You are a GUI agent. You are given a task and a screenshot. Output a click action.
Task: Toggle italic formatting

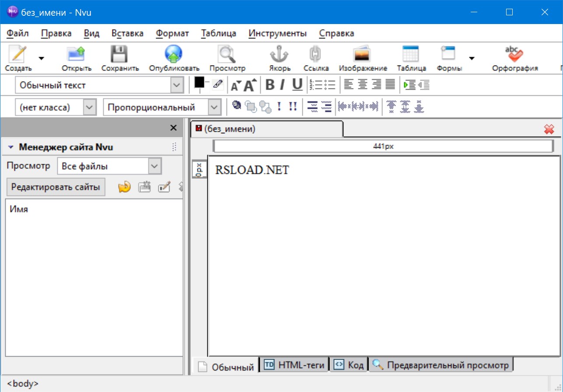pyautogui.click(x=283, y=85)
